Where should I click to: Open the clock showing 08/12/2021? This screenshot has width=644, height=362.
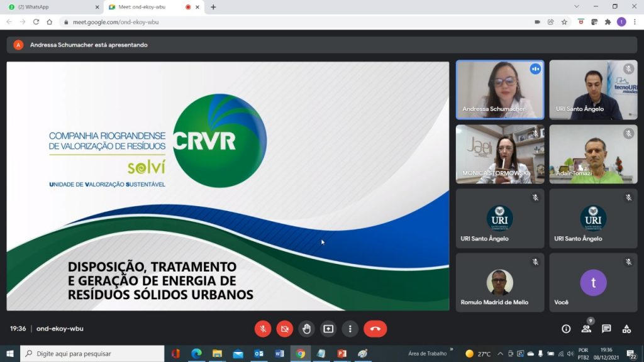606,353
